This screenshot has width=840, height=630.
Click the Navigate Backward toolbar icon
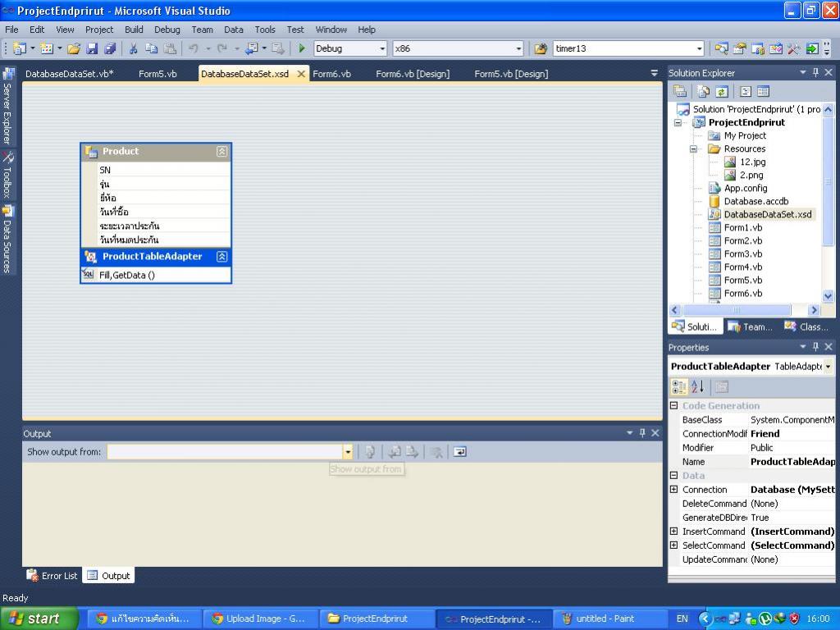pyautogui.click(x=251, y=48)
